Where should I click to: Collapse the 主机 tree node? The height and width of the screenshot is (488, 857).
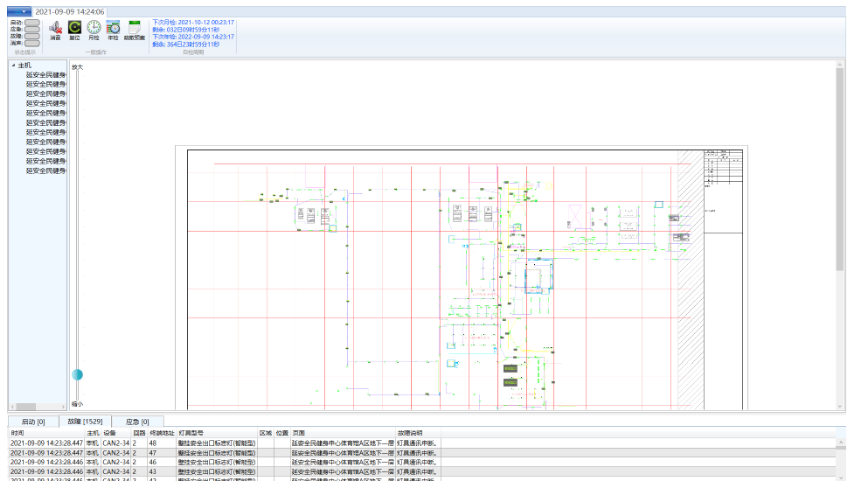pyautogui.click(x=13, y=65)
